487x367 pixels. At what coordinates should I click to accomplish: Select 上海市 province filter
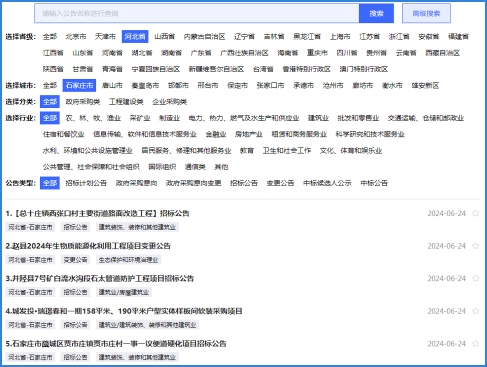[340, 36]
